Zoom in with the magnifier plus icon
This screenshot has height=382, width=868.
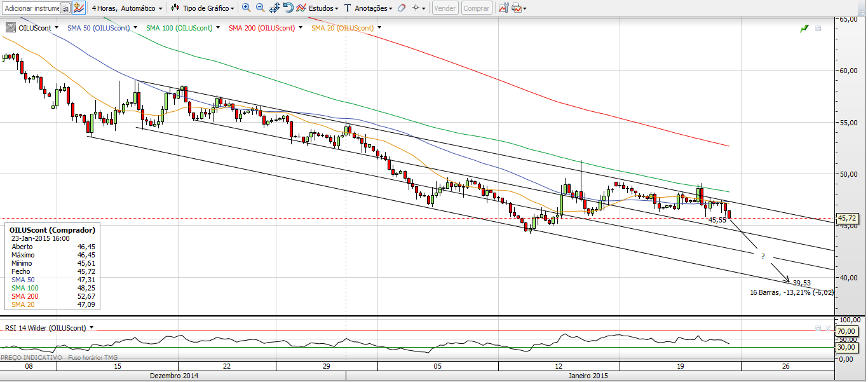[x=247, y=8]
